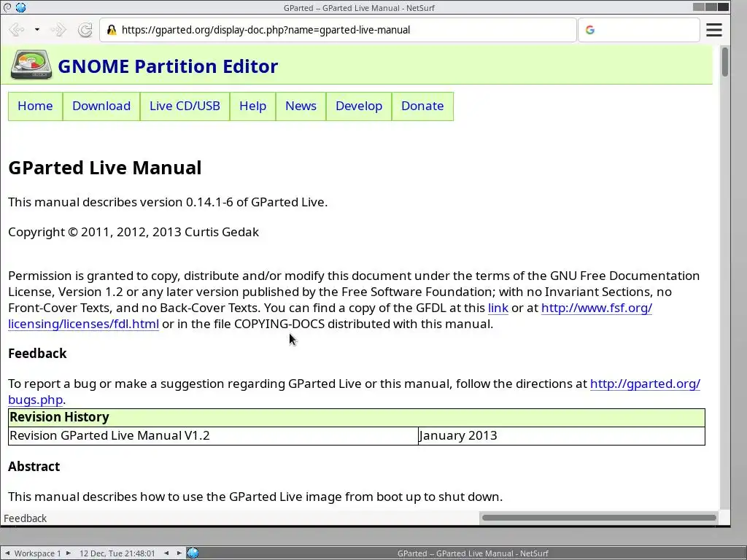
Task: Switch to next workspace with right arrow
Action: tap(68, 553)
